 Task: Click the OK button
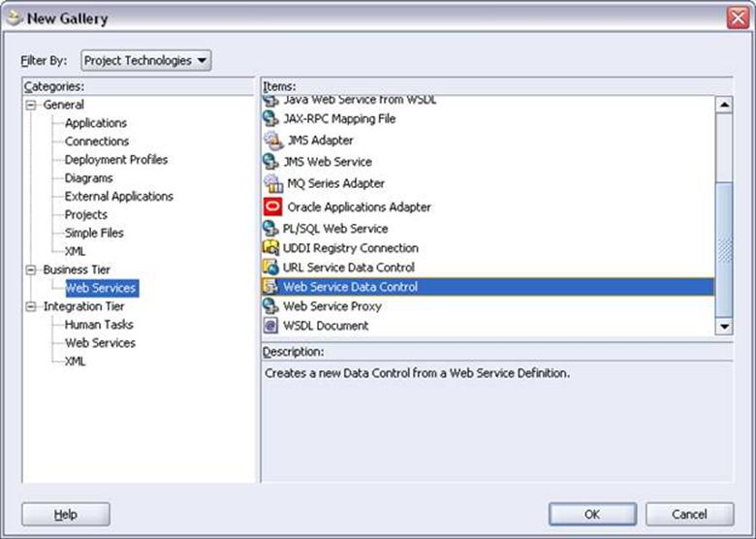[x=592, y=515]
